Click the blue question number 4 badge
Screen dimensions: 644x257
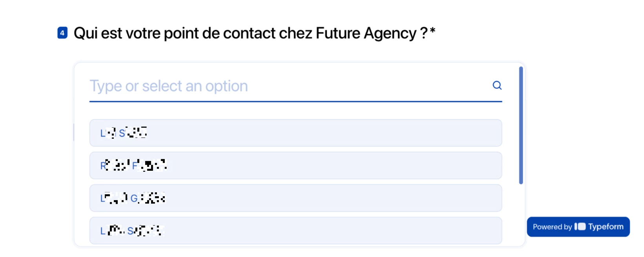tap(62, 33)
